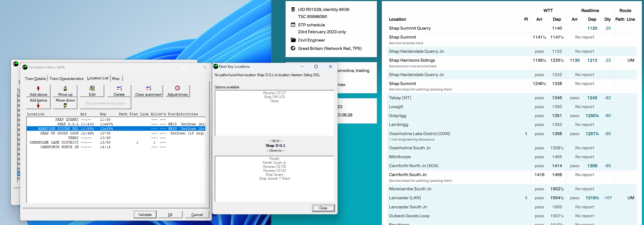Click the Great Britain globe icon
The image size is (644, 225).
click(293, 48)
